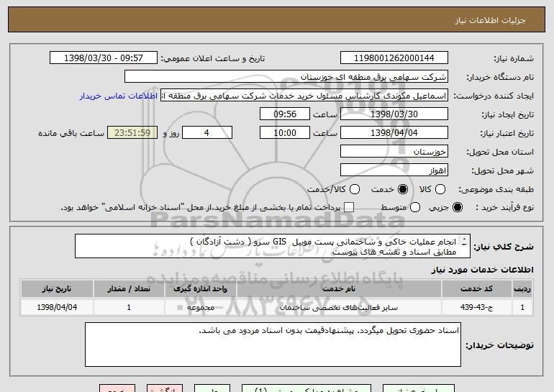Click the ردیف column header
This screenshot has height=392, width=554.
(x=522, y=289)
